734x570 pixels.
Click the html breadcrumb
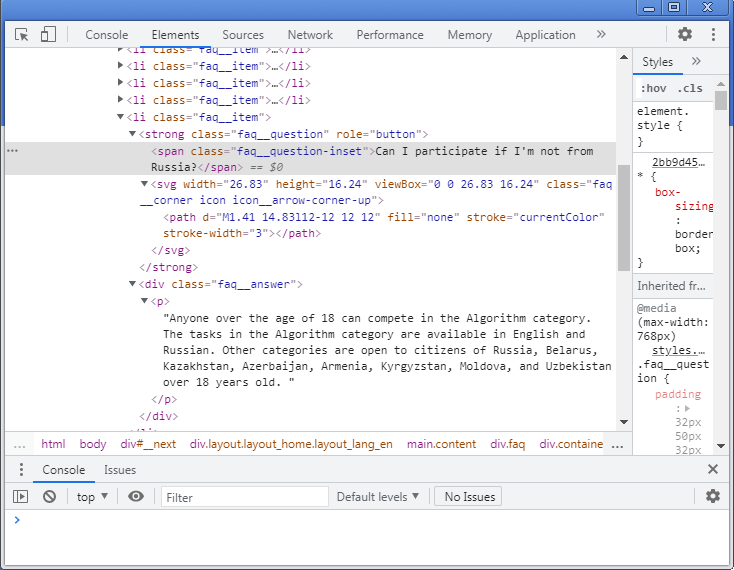tap(53, 444)
